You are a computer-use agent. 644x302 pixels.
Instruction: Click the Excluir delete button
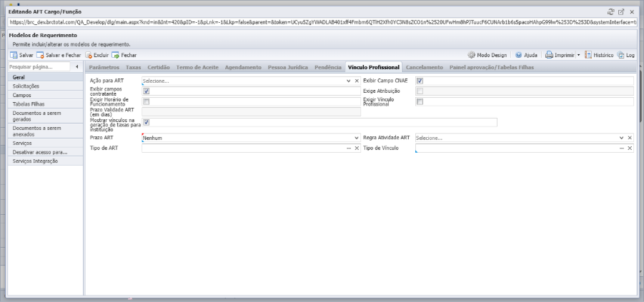[x=96, y=55]
